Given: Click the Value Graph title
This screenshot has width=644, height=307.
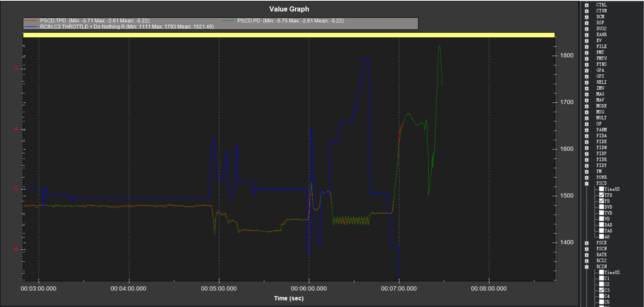Looking at the screenshot, I should coord(289,9).
